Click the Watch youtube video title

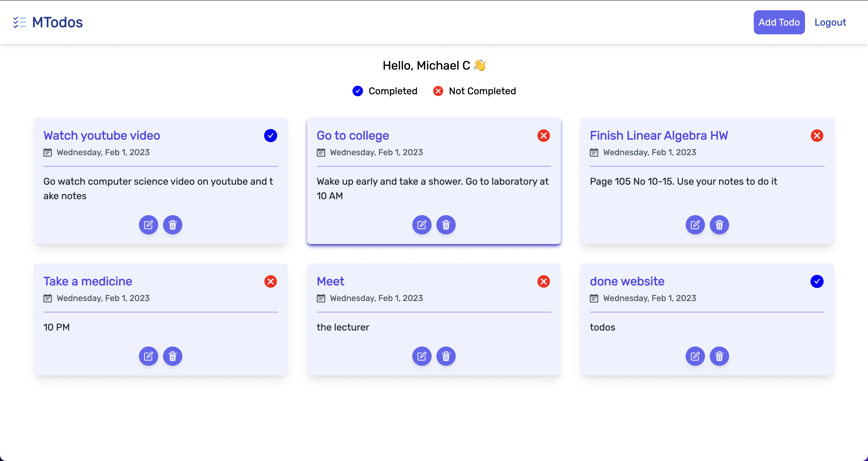102,136
